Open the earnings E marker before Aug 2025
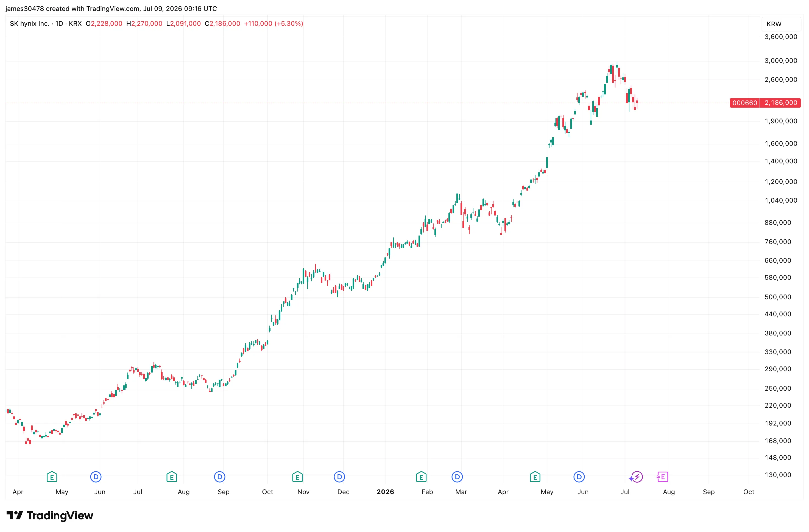 point(172,477)
